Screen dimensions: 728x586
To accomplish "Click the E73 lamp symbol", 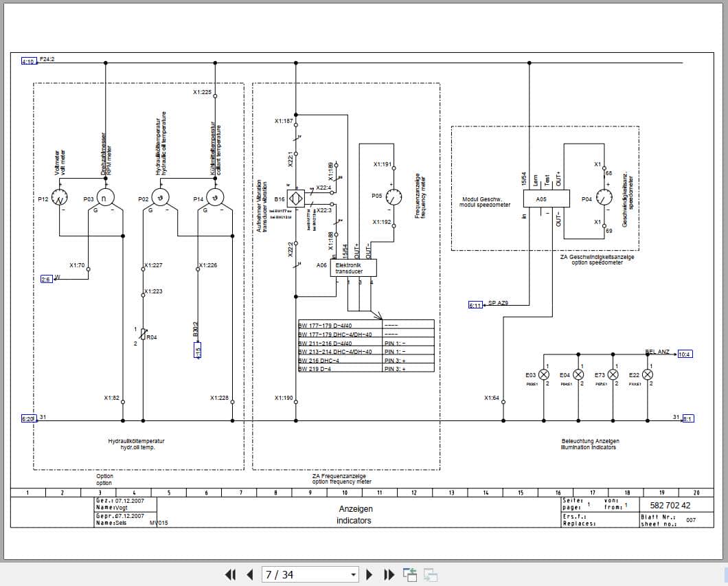I will point(613,374).
